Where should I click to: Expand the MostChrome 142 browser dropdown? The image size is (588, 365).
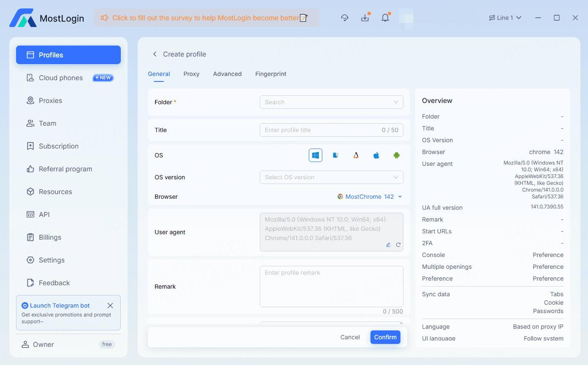(x=369, y=197)
